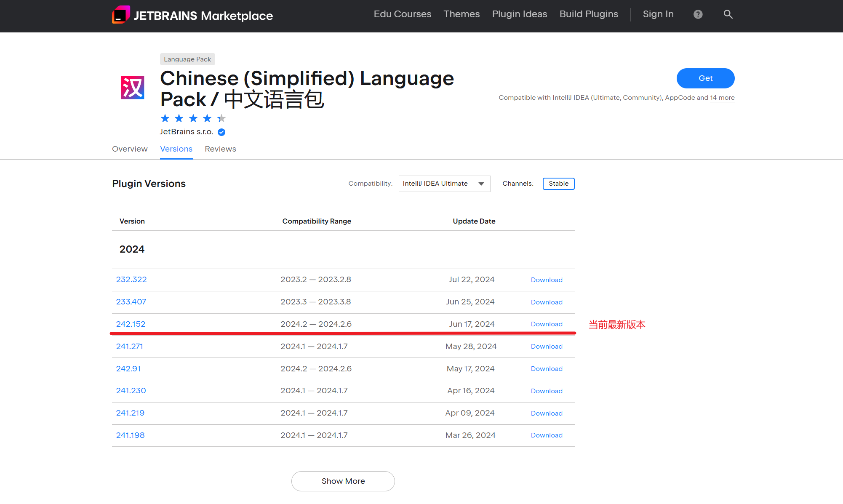Image resolution: width=843 pixels, height=504 pixels.
Task: Click Show More to load more versions
Action: tap(343, 481)
